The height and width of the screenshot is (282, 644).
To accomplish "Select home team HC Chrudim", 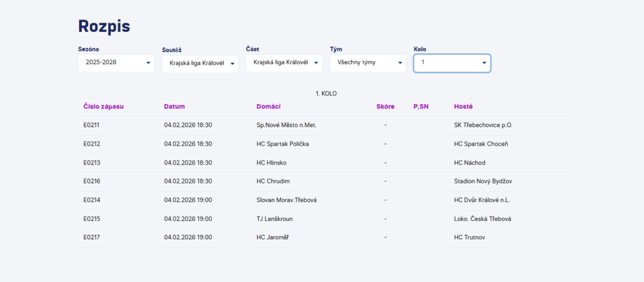I will coord(274,182).
